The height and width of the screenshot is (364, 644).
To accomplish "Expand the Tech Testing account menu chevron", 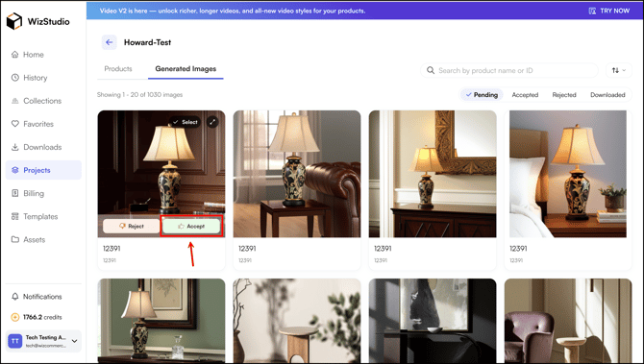I will 74,341.
